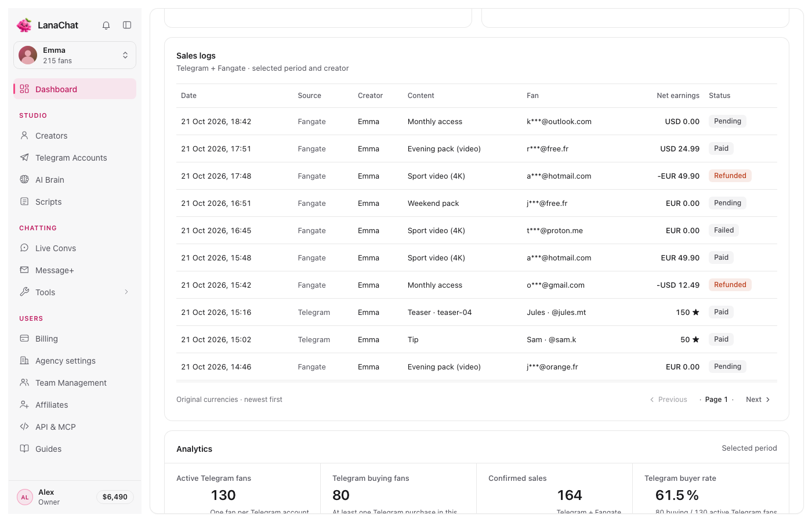Open the notifications bell
The image size is (812, 522).
pyautogui.click(x=106, y=25)
